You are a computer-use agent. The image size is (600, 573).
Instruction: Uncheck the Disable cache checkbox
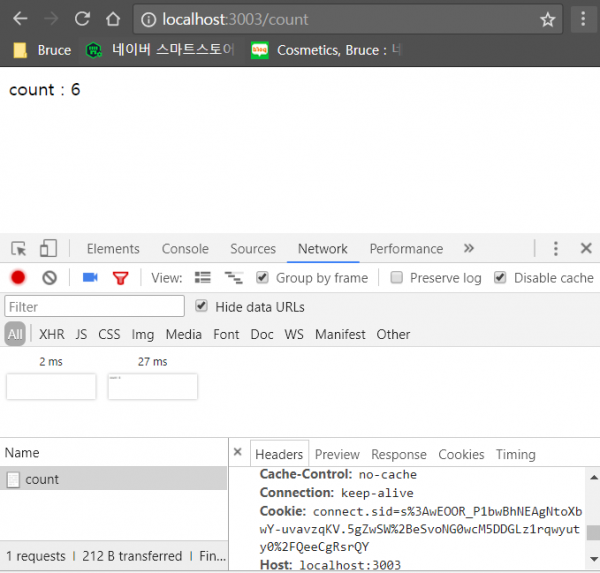[x=501, y=278]
